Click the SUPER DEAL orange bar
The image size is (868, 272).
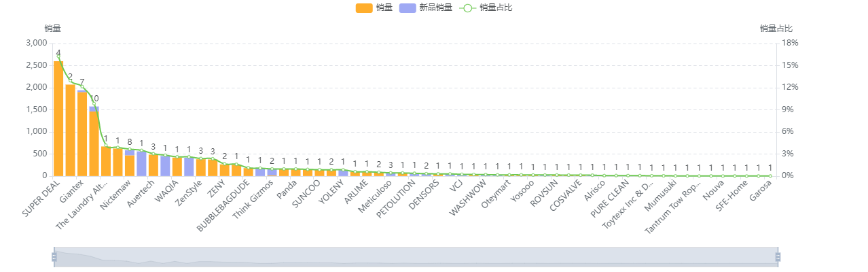click(58, 118)
